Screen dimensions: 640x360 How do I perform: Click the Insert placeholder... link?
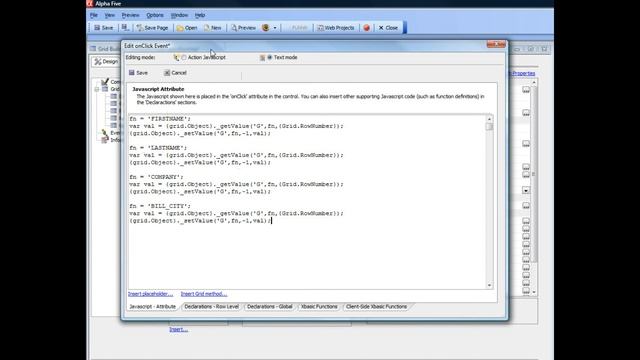pos(150,294)
